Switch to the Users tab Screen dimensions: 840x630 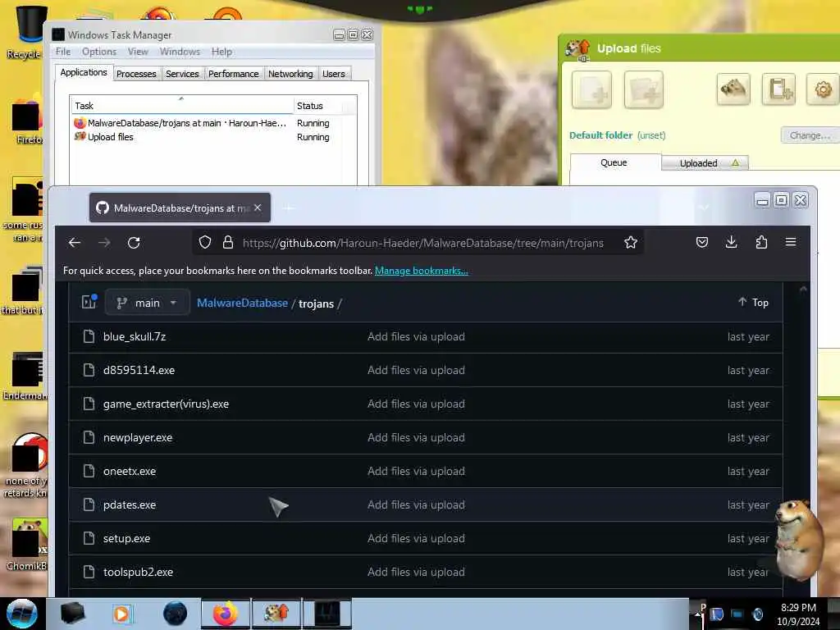(x=333, y=74)
